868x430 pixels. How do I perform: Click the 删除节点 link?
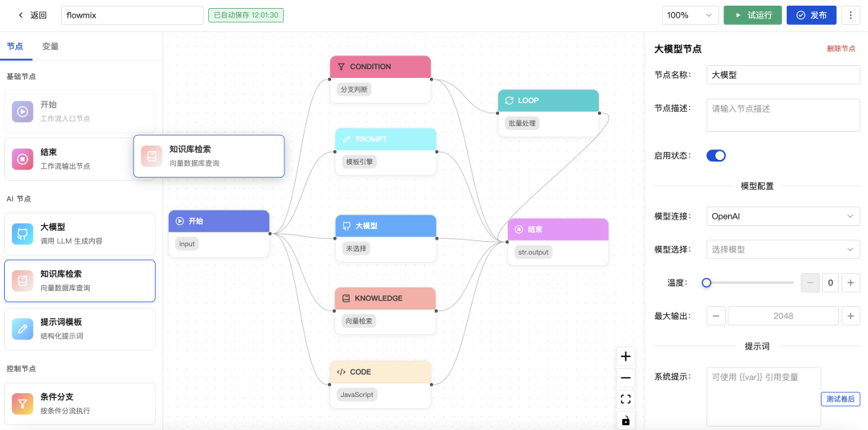pos(841,49)
